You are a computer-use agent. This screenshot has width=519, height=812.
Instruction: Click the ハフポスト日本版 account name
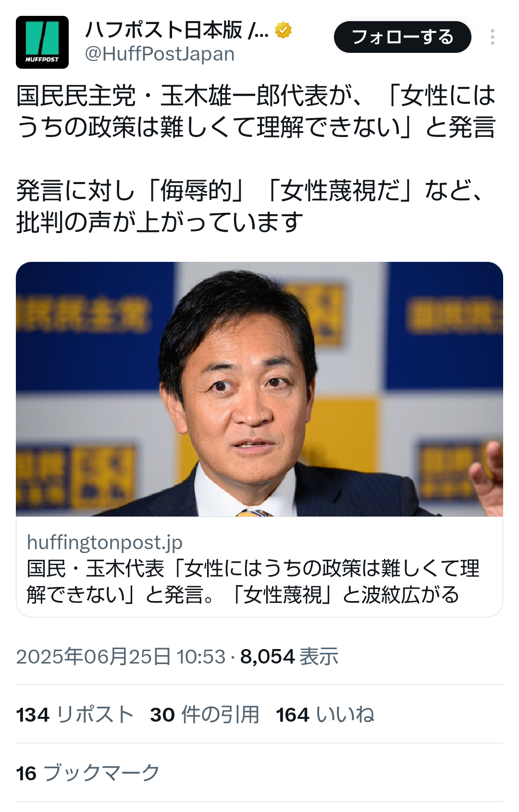(x=177, y=30)
